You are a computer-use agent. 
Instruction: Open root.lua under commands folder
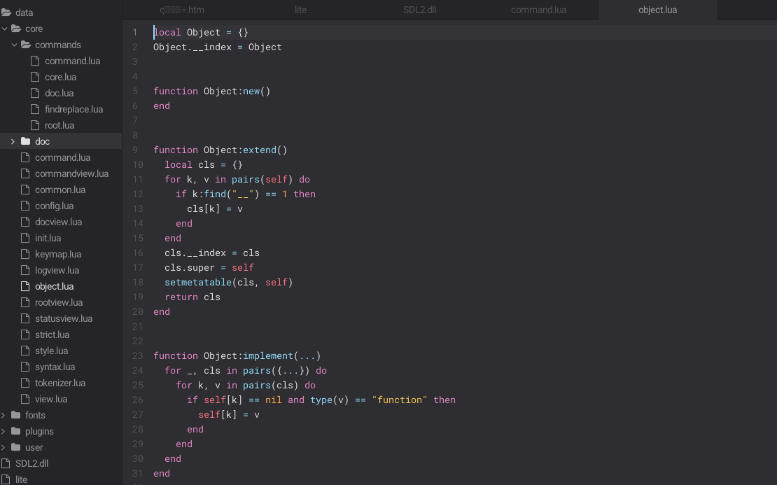click(x=59, y=125)
